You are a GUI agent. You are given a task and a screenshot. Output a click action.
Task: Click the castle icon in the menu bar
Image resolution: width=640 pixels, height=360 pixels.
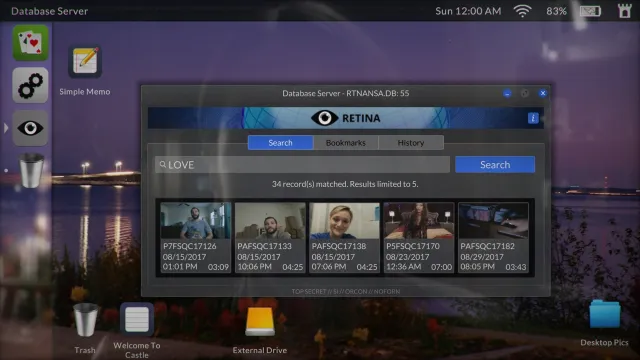pyautogui.click(x=624, y=11)
